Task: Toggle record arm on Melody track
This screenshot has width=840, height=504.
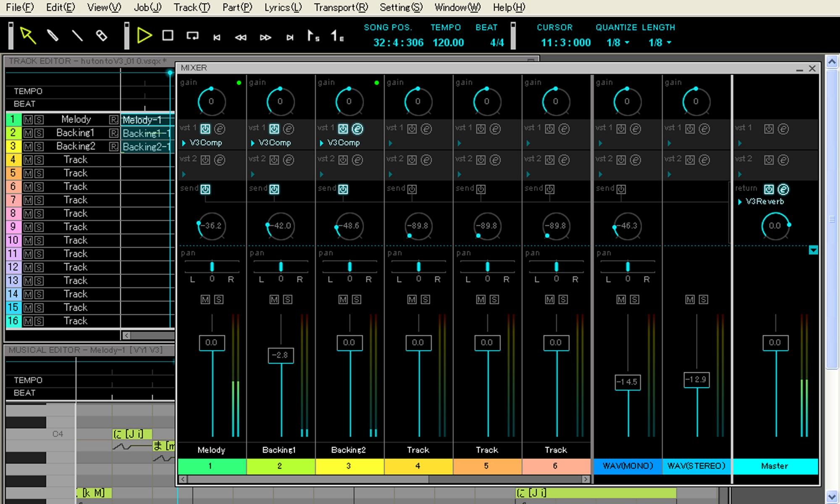Action: 113,120
